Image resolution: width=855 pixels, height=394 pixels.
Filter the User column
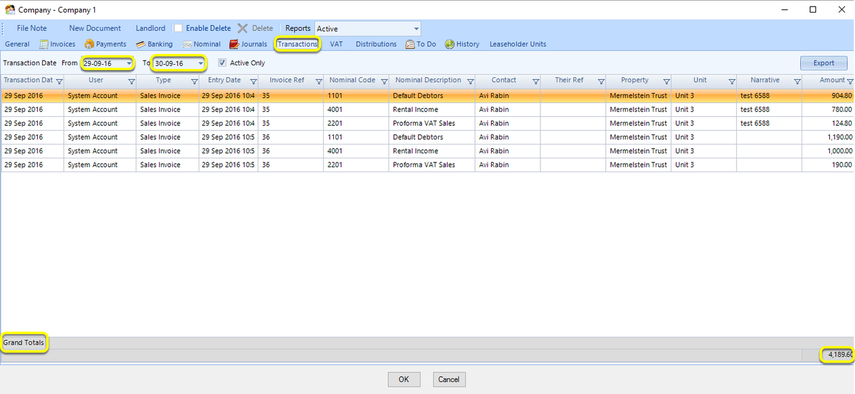point(131,81)
